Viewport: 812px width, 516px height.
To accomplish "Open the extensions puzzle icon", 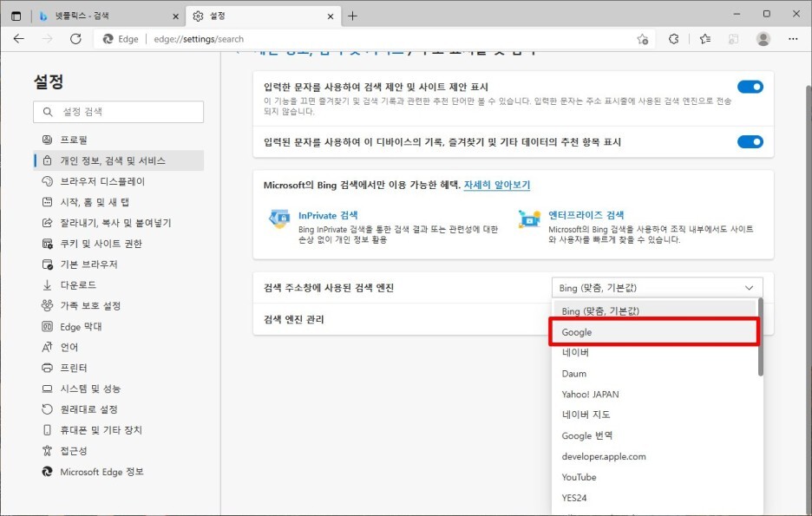I will 674,39.
